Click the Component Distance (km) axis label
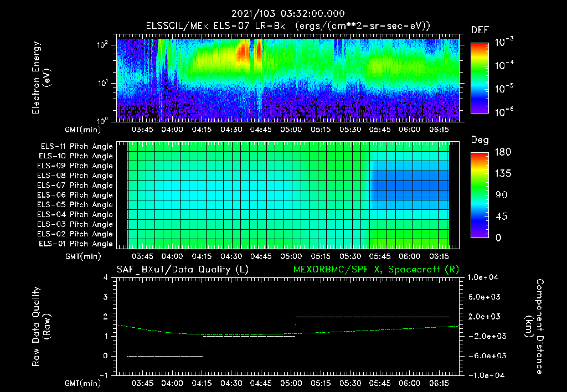The height and width of the screenshot is (392, 567). click(x=534, y=327)
